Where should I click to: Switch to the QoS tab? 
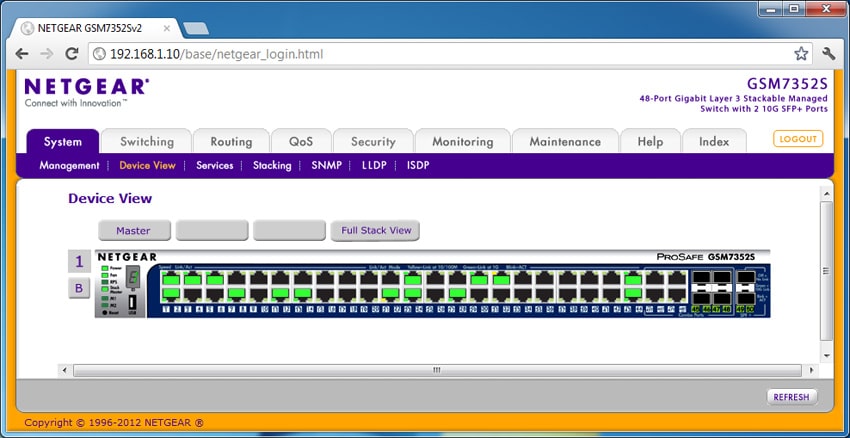301,141
